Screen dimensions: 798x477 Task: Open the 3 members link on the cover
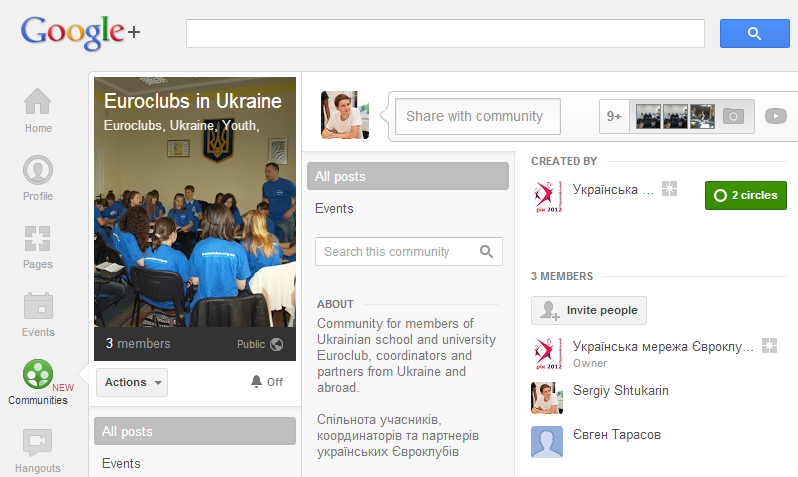pyautogui.click(x=138, y=344)
